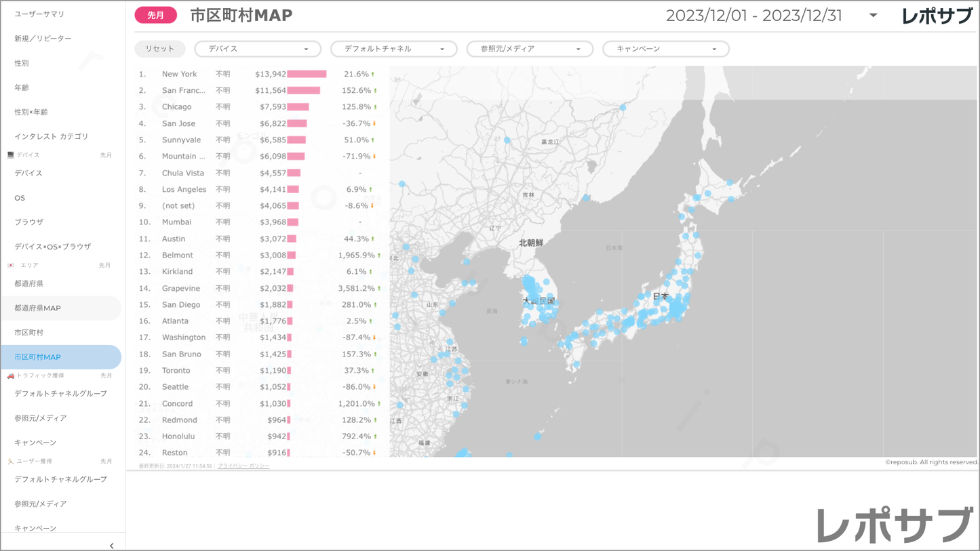Open the デバイス filter dropdown
Image resolution: width=980 pixels, height=551 pixels.
coord(258,49)
